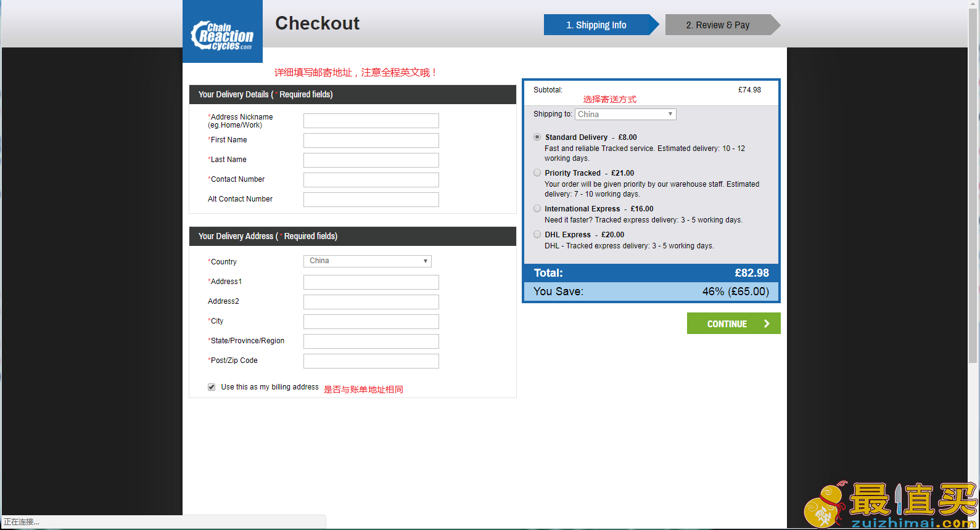Click the green CONTINUE button
Screen dimensions: 980x530
click(x=734, y=324)
